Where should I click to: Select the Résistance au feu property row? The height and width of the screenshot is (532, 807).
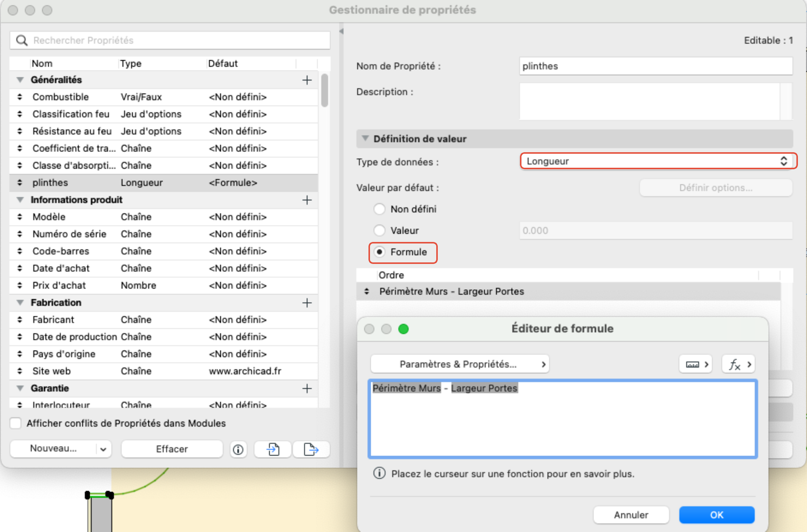tap(164, 131)
